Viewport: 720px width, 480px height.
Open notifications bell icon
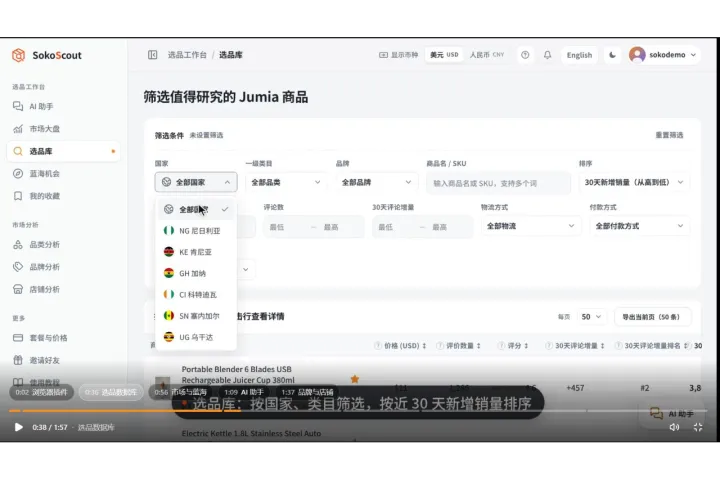pos(547,55)
